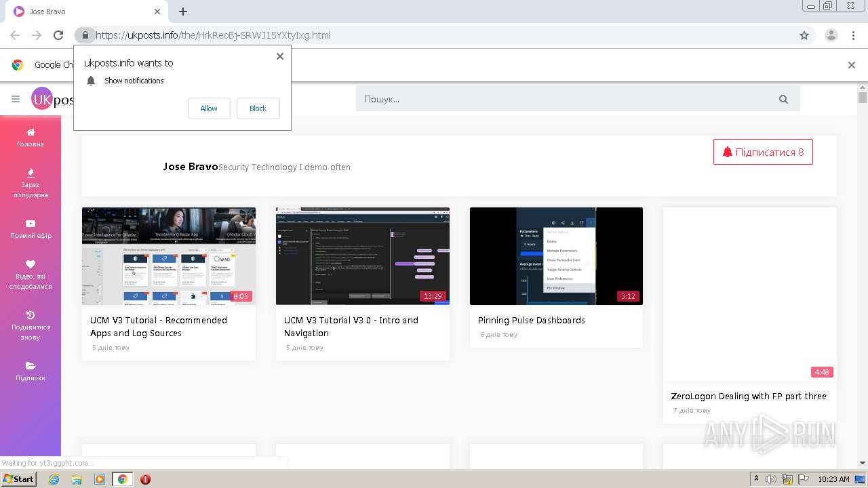Open UCM V3 Intro and Navigation thumbnail
The image size is (868, 488).
pos(363,256)
